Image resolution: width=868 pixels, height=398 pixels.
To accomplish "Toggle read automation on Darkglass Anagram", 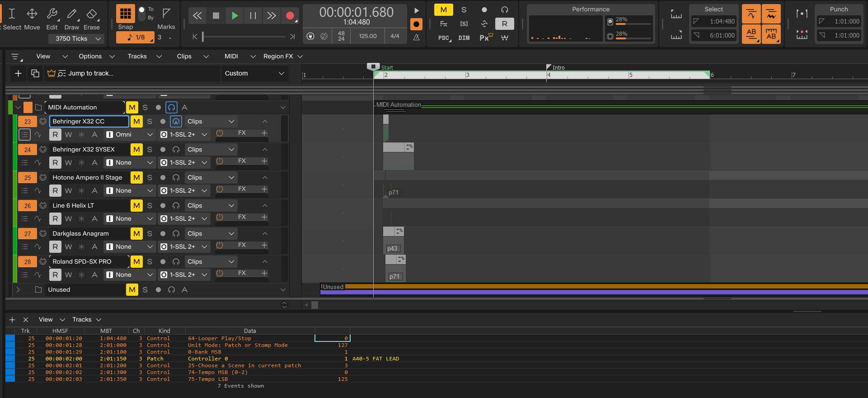I will [55, 246].
